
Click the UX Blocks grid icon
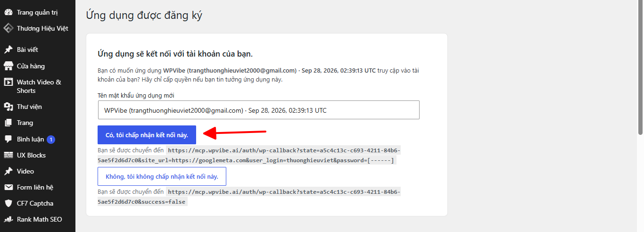click(x=8, y=155)
